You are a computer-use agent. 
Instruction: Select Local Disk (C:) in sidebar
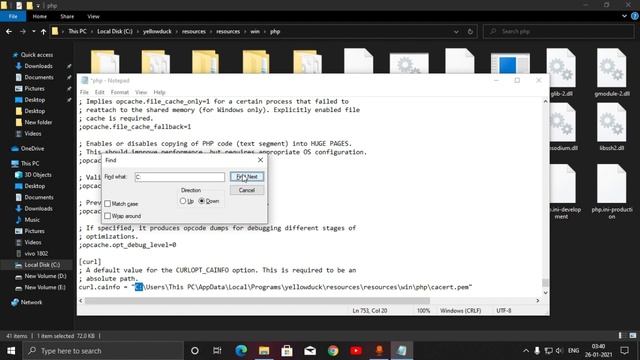tap(42, 265)
